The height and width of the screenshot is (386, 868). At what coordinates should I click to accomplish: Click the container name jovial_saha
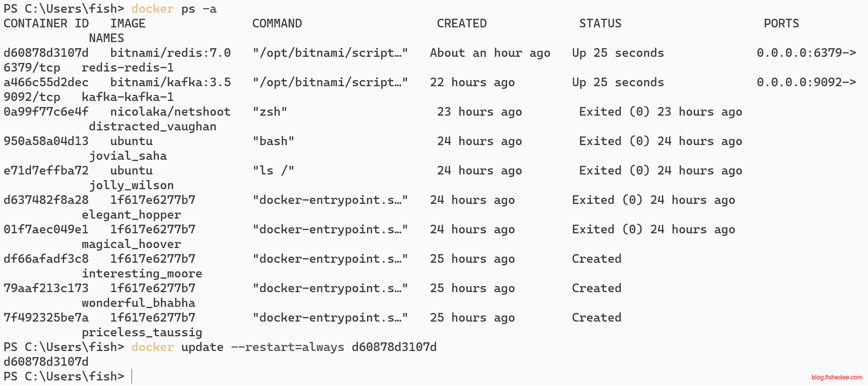click(x=128, y=156)
